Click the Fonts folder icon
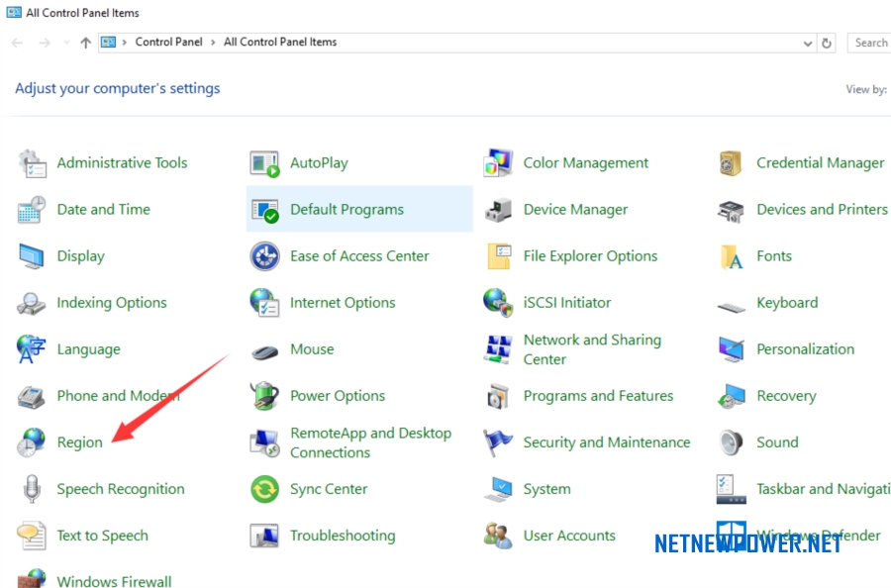891x588 pixels. [732, 256]
